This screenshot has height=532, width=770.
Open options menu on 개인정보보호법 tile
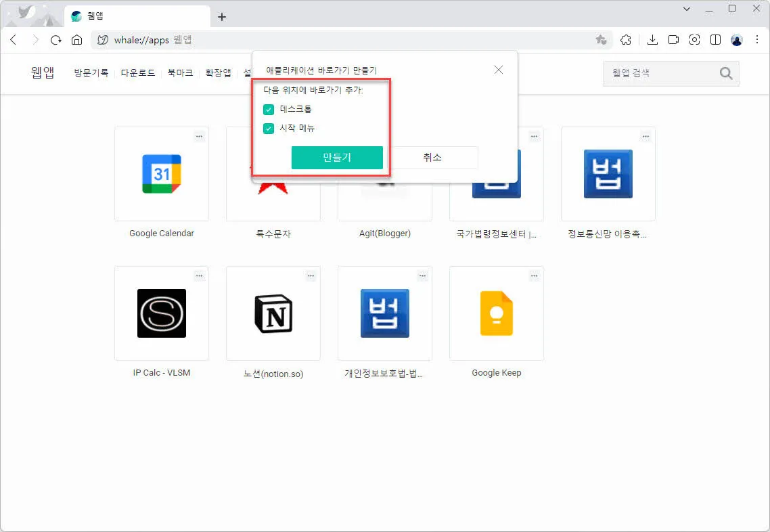click(423, 276)
